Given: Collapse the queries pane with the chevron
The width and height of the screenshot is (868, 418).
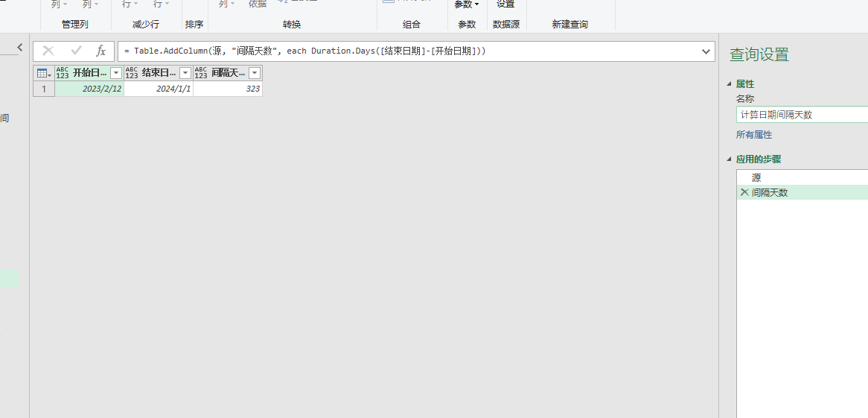Looking at the screenshot, I should (x=20, y=48).
